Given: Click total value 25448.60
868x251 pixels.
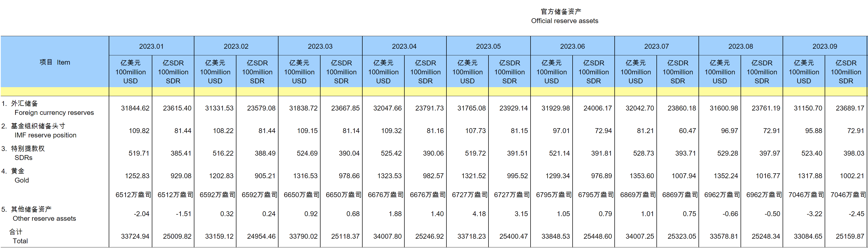Looking at the screenshot, I should click(x=598, y=236).
